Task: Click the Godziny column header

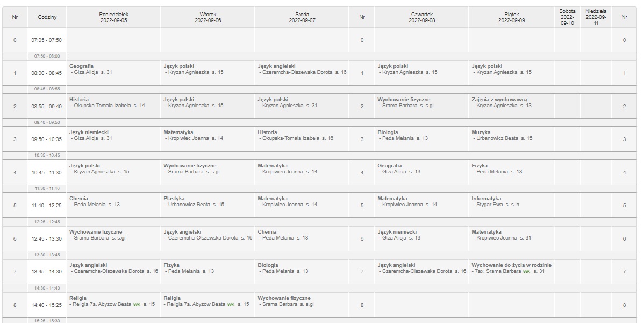Action: tap(47, 17)
